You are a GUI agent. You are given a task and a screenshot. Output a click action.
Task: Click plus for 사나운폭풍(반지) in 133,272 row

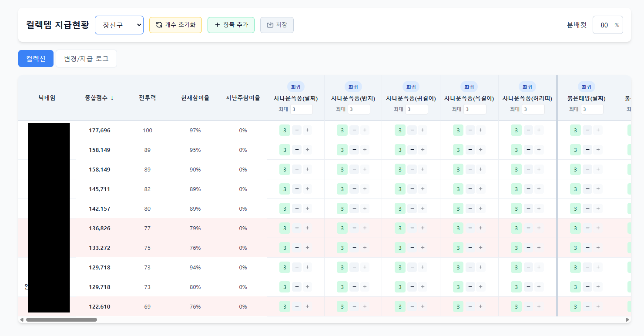(x=365, y=248)
